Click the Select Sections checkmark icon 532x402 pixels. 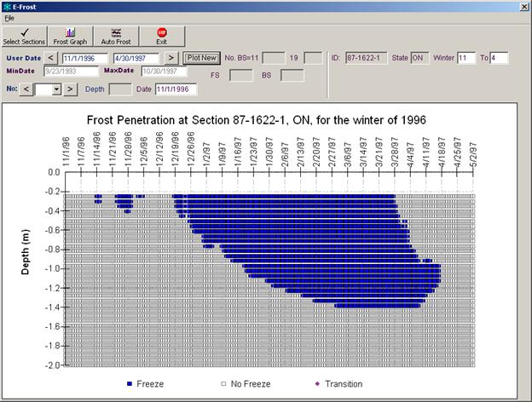coord(25,32)
